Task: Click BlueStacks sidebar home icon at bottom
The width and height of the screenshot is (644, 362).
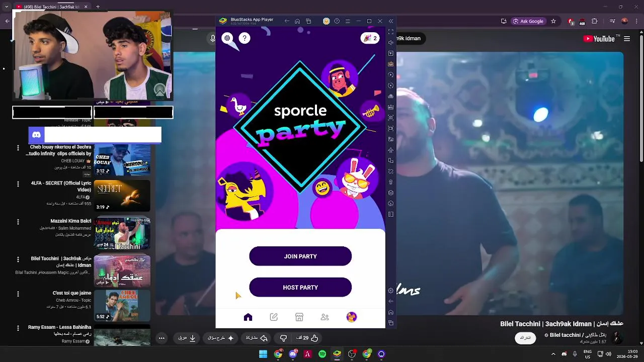Action: 391,312
